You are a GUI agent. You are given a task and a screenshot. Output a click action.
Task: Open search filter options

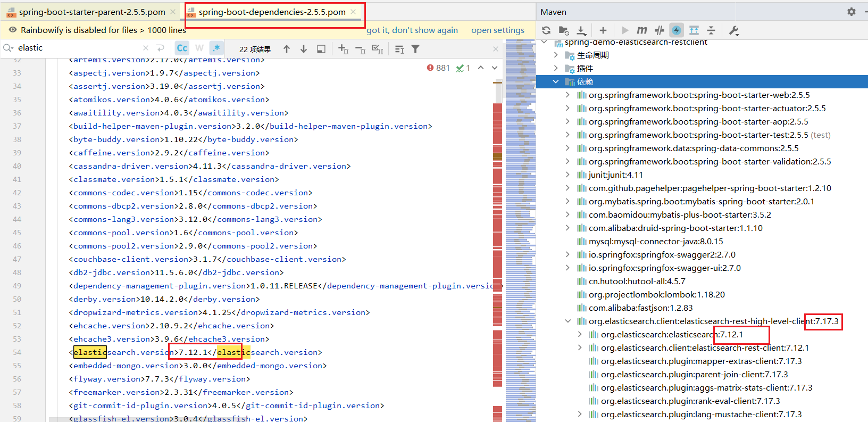(x=415, y=49)
